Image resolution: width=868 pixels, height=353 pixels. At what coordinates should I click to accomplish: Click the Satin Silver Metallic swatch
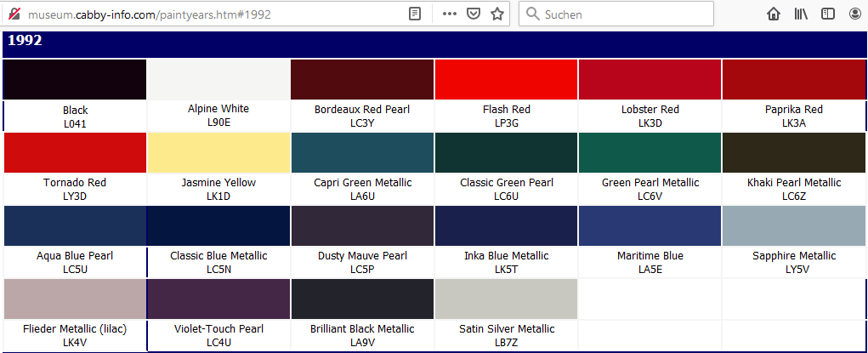(506, 299)
